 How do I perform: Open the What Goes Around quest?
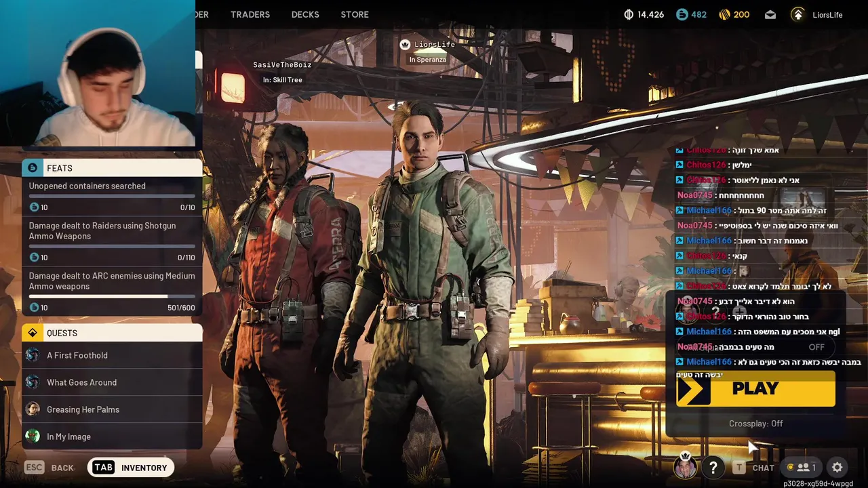[112, 382]
